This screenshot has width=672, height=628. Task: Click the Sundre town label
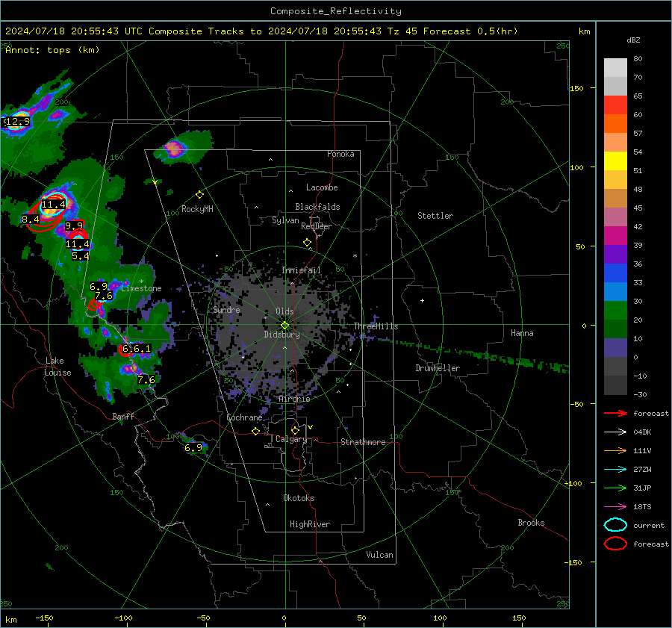pos(227,310)
